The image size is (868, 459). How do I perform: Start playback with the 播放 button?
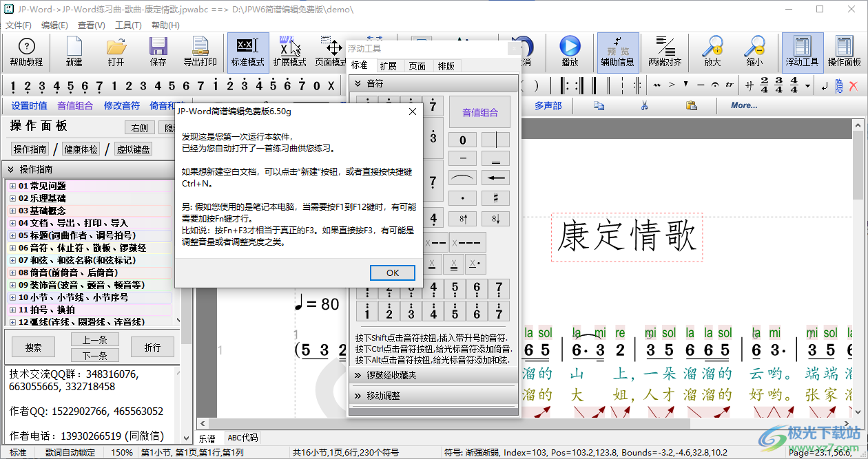point(570,52)
